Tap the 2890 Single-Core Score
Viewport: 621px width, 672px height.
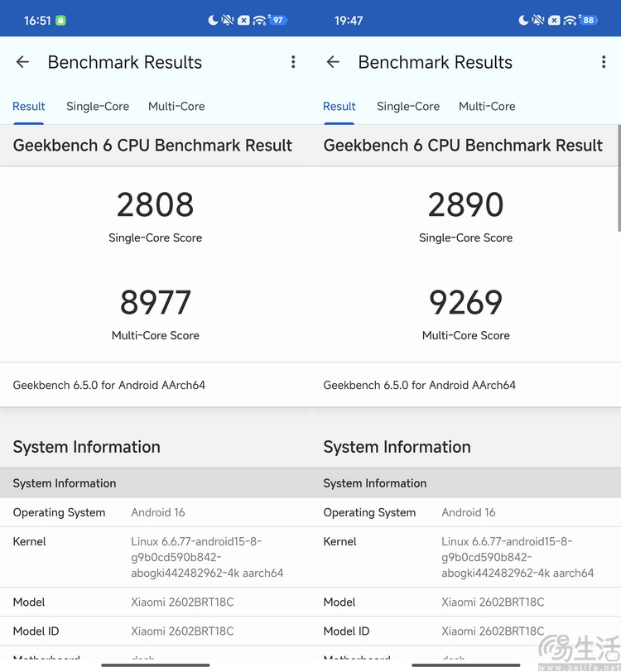[465, 205]
